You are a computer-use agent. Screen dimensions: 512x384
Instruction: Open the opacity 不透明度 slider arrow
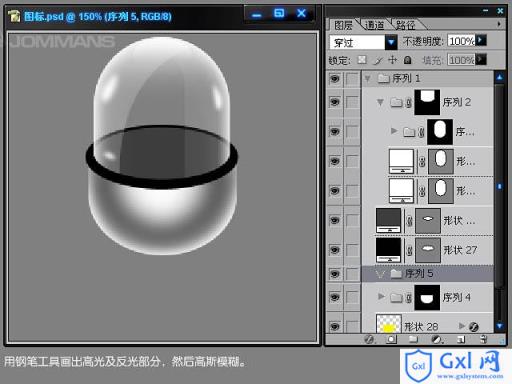pos(481,40)
